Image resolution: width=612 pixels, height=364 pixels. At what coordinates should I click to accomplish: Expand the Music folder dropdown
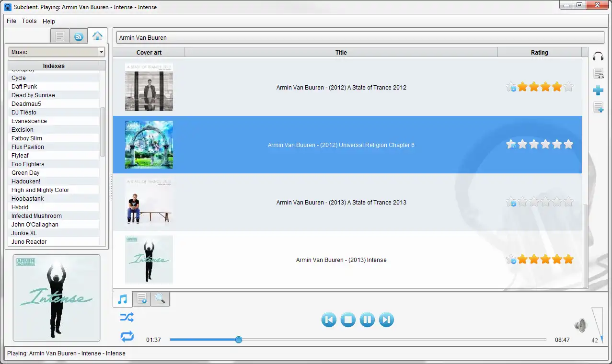click(x=57, y=52)
